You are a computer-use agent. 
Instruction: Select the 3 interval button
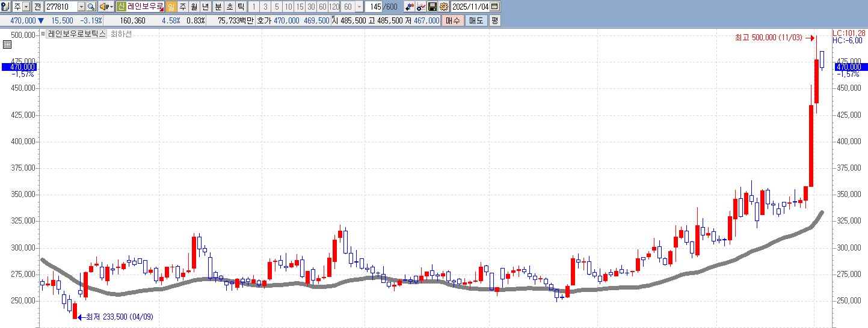pos(265,7)
